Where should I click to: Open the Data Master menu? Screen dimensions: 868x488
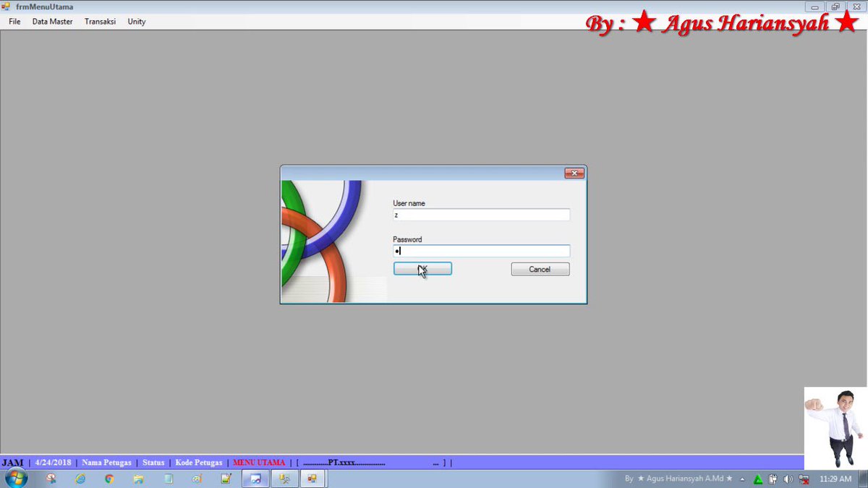[x=51, y=21]
